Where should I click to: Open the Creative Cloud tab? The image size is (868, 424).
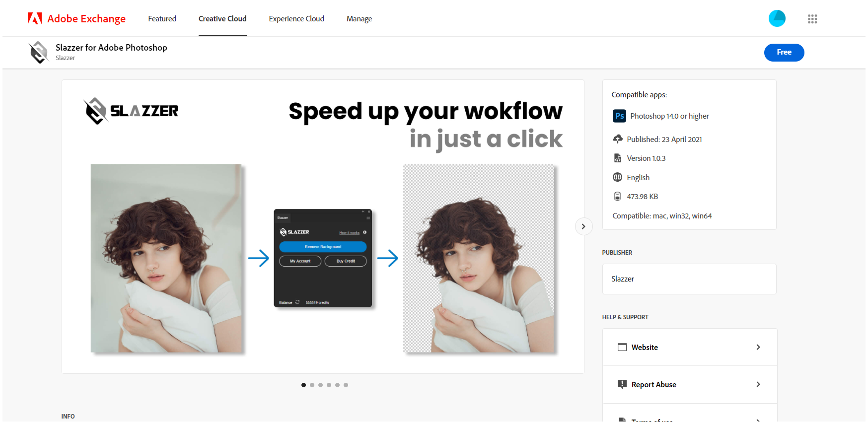coord(222,19)
